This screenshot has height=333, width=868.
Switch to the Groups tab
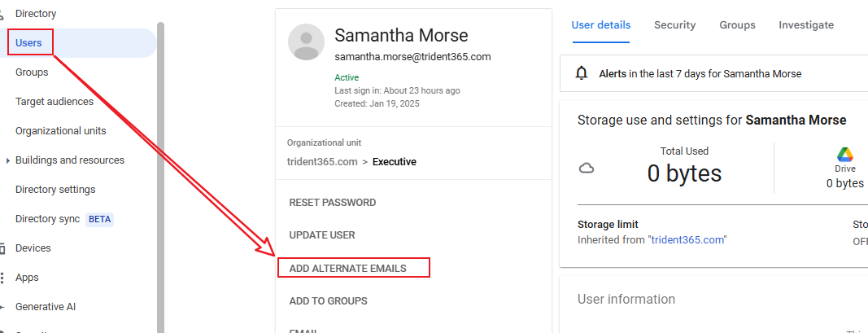click(737, 25)
